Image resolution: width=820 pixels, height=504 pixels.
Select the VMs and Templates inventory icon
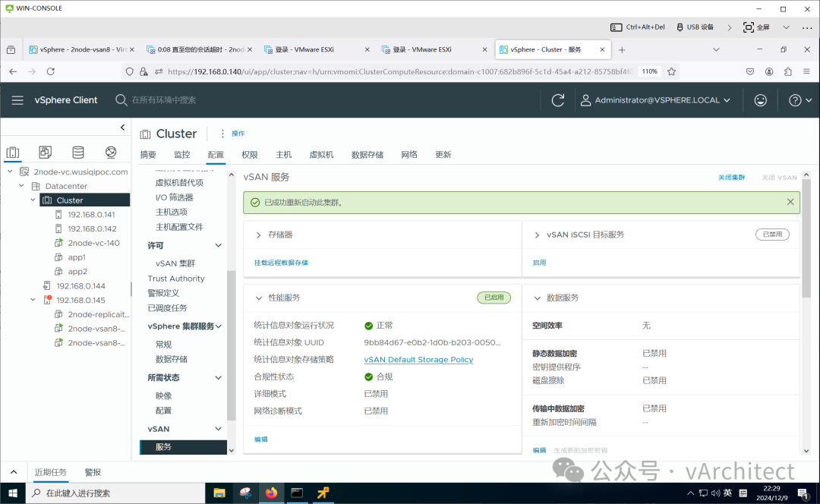(46, 152)
